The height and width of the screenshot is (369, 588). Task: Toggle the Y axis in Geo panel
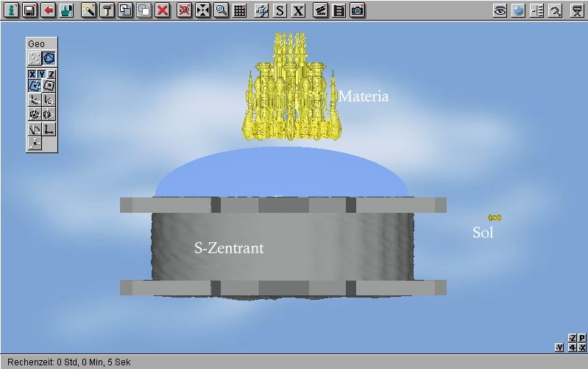[42, 74]
